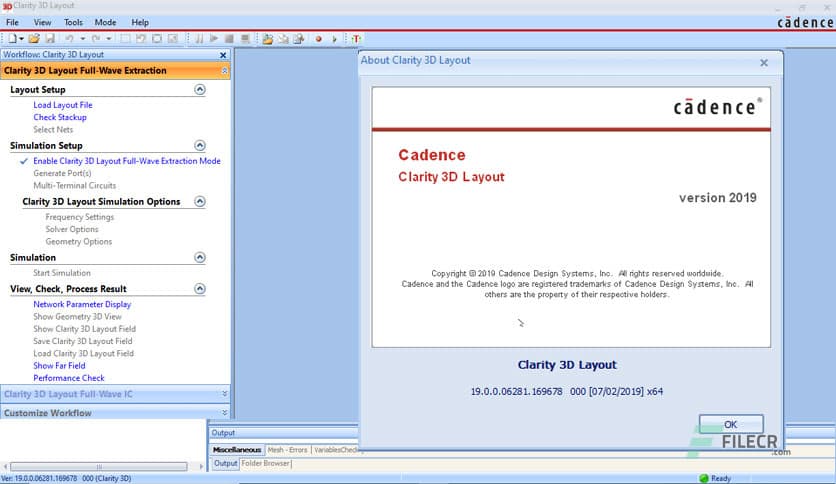This screenshot has width=836, height=484.
Task: Open the dropdown arrow beside New file
Action: click(21, 39)
